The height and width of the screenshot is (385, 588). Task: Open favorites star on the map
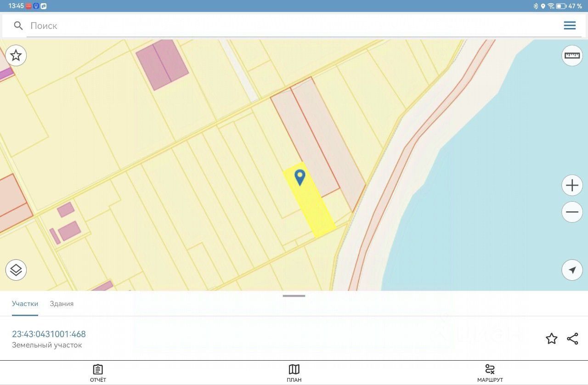(16, 56)
